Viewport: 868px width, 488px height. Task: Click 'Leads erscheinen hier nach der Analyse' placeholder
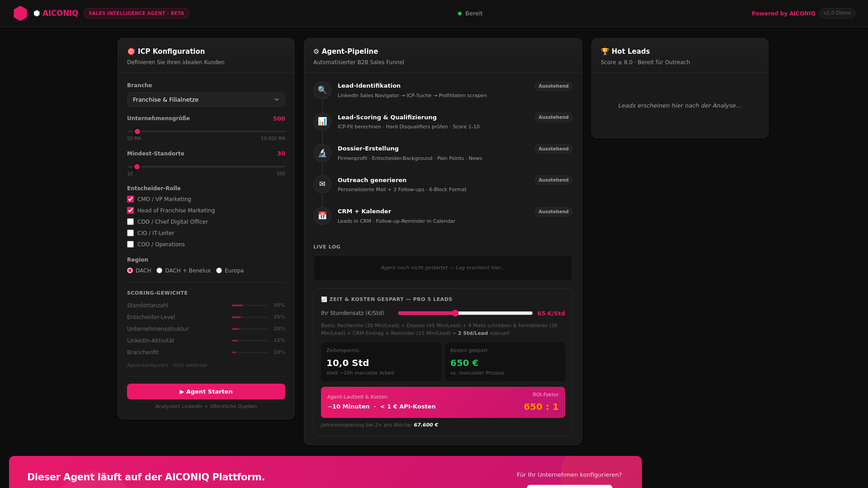point(679,106)
